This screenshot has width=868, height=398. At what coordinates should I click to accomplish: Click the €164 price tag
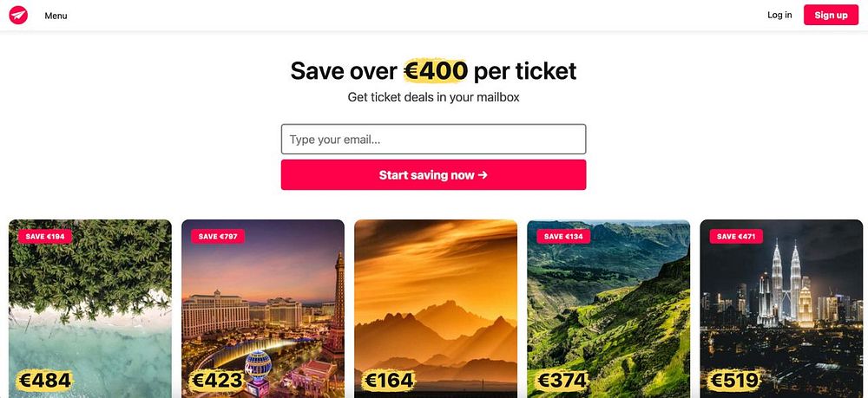(388, 380)
